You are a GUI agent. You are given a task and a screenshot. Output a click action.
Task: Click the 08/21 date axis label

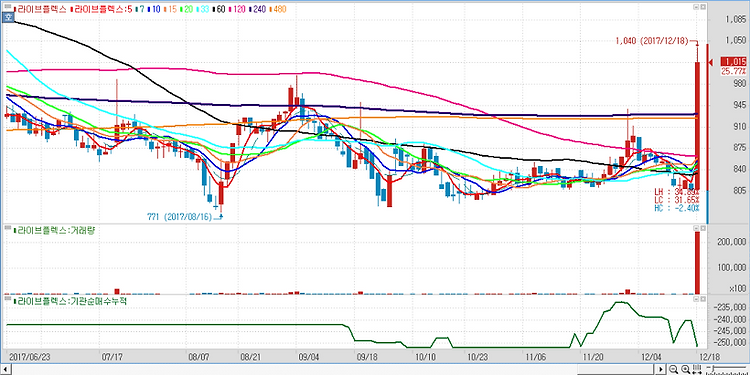point(252,357)
